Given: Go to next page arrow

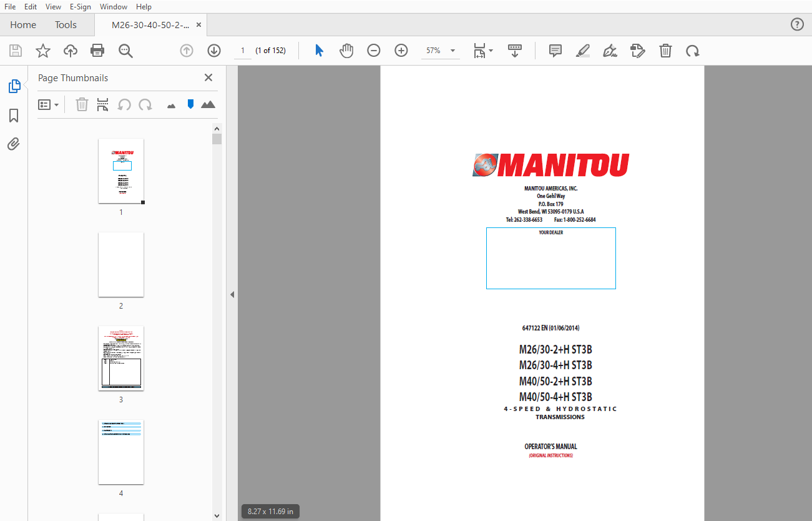Looking at the screenshot, I should (x=214, y=51).
